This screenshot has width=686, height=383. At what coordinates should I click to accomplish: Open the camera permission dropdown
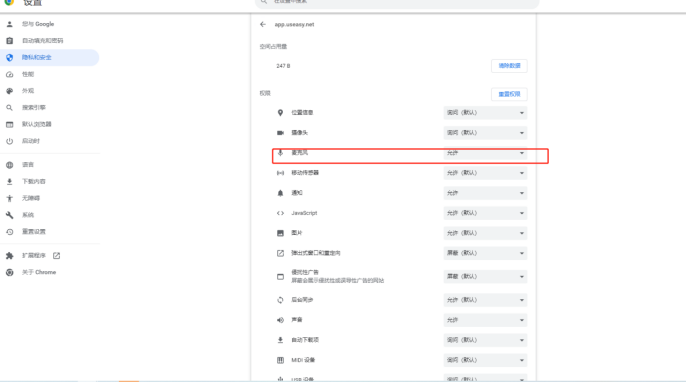click(x=485, y=133)
